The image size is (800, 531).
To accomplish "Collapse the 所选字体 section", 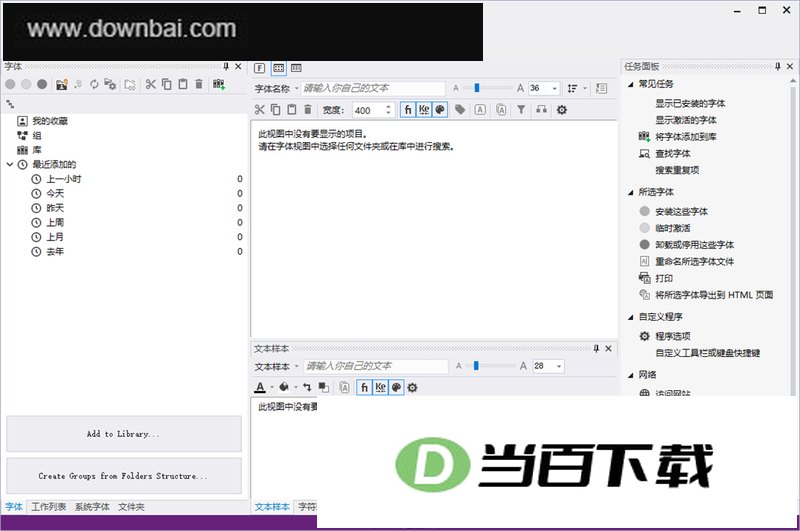I will tap(631, 192).
